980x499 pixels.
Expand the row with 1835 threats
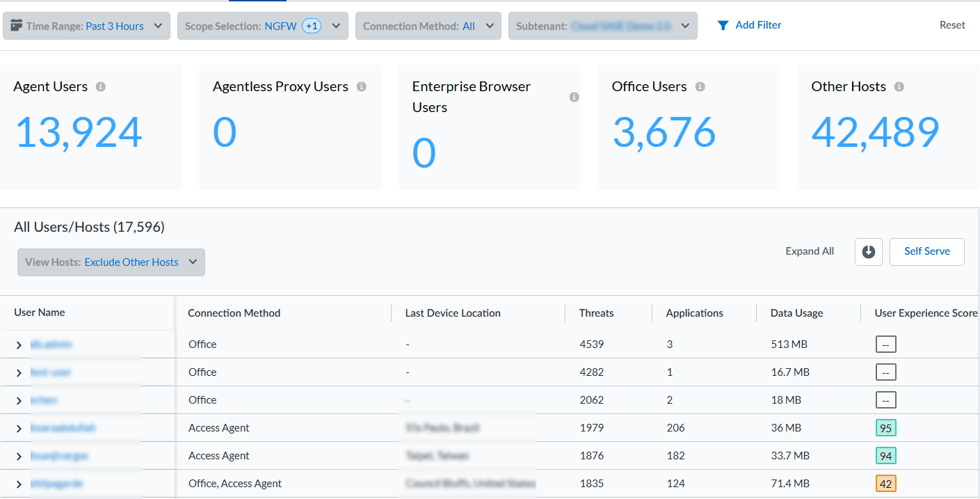click(19, 484)
